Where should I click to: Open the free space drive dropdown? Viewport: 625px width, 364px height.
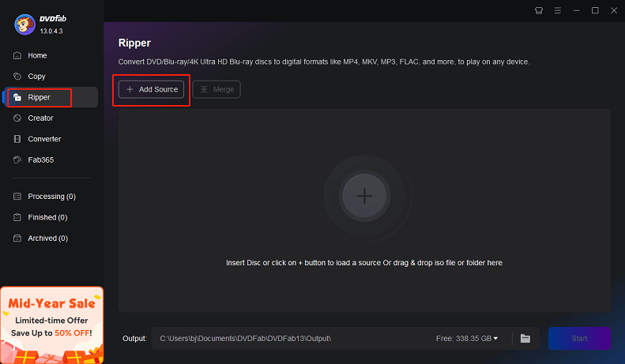coord(467,339)
